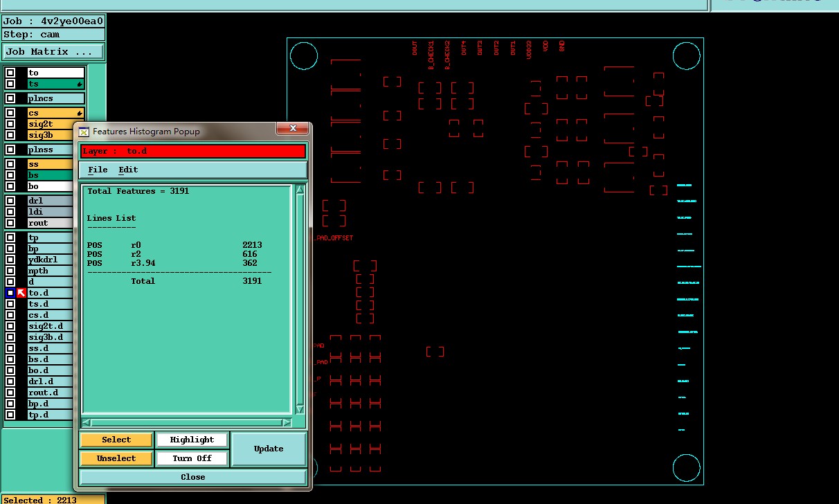The width and height of the screenshot is (839, 504).
Task: Click the Select button
Action: [x=116, y=440]
